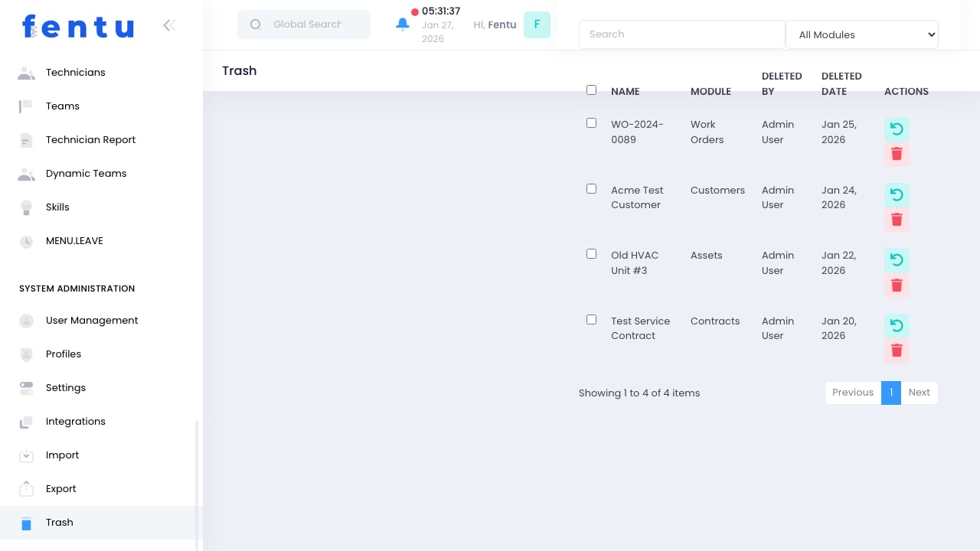
Task: Click the Hi, Fentu greeting
Action: 495,24
